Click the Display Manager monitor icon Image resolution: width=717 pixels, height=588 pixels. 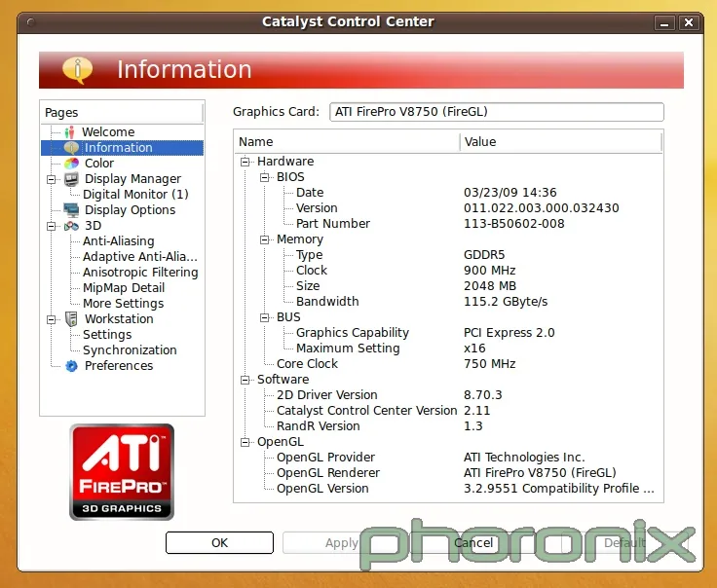(x=71, y=179)
